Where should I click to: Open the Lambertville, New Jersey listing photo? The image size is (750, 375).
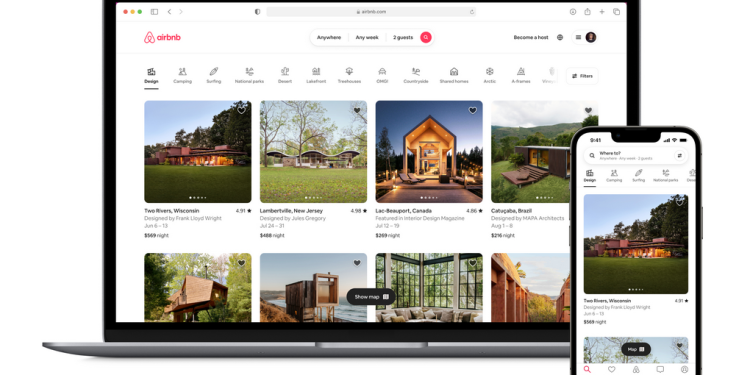pyautogui.click(x=313, y=152)
